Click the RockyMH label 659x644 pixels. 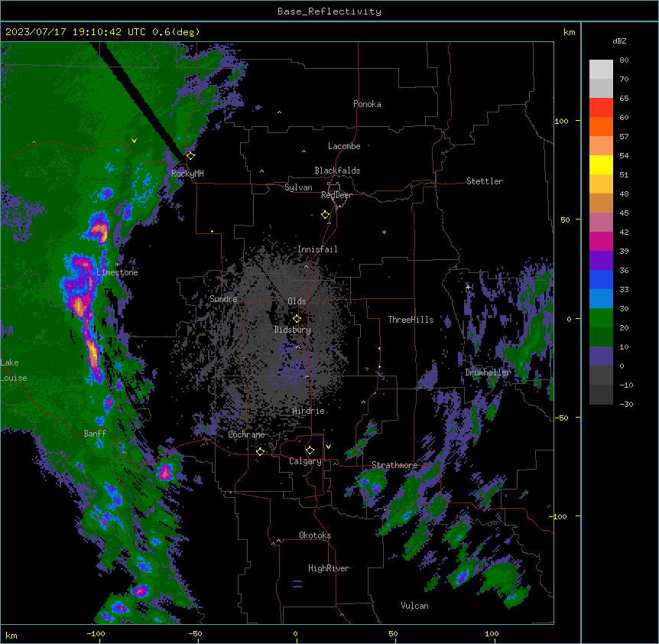tap(187, 173)
